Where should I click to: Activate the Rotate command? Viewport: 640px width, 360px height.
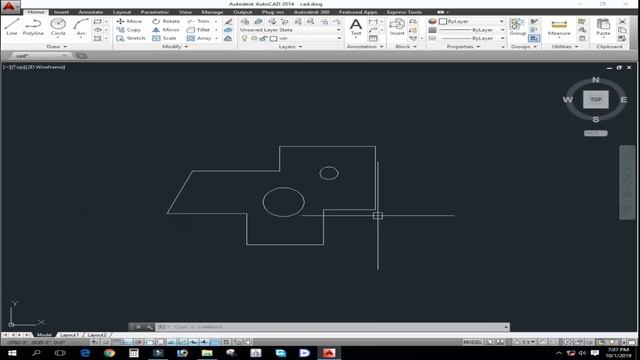click(166, 21)
